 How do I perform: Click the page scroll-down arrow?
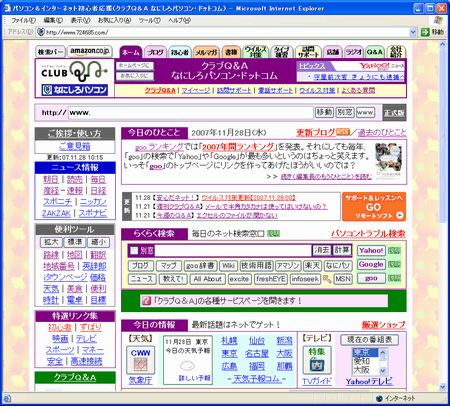coord(443,387)
